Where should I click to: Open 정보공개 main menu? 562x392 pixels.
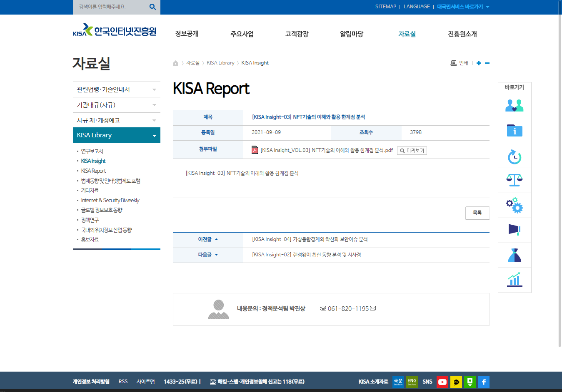click(x=187, y=34)
